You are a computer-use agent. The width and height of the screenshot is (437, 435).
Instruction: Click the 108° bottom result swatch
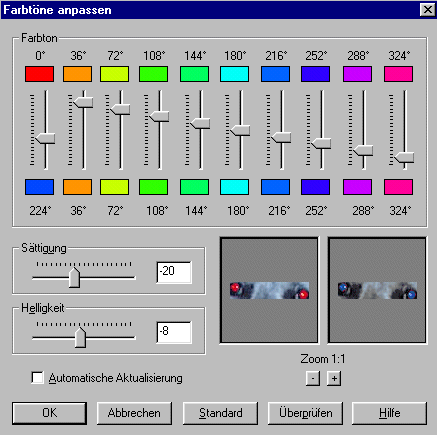153,187
